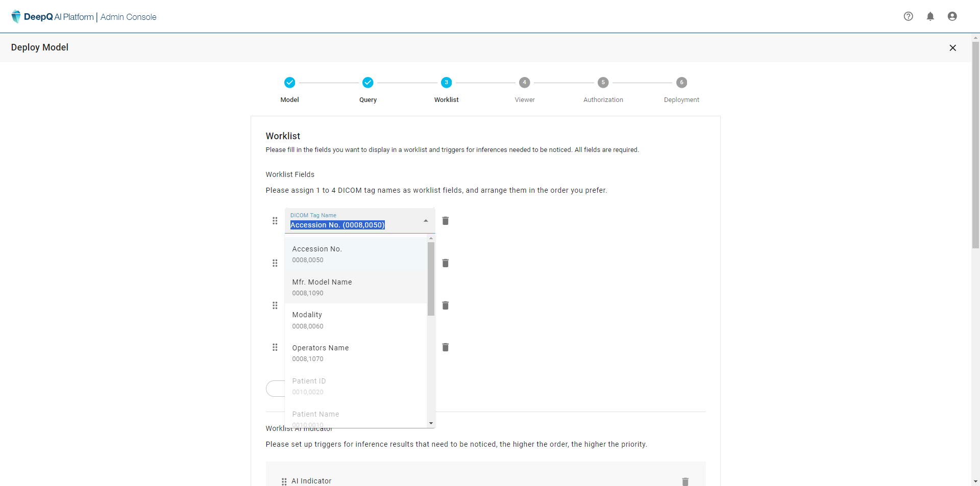Go to the Query step
The height and width of the screenshot is (486, 980).
(367, 83)
